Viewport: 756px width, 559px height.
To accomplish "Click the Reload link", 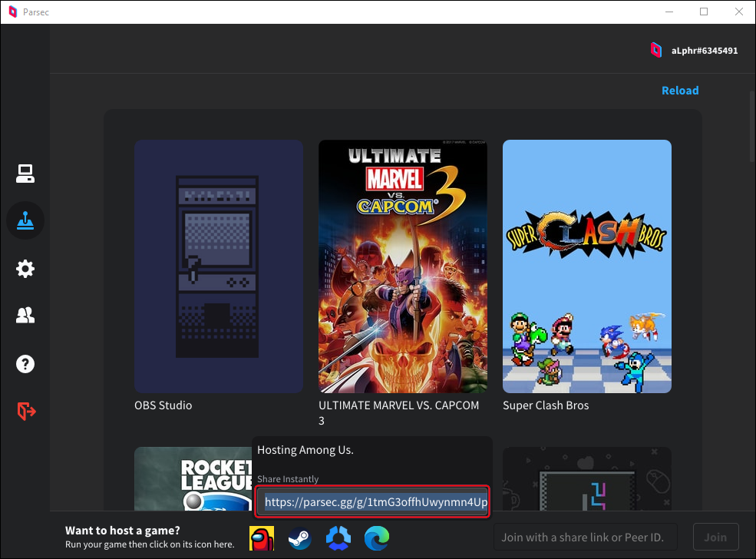I will coord(680,91).
